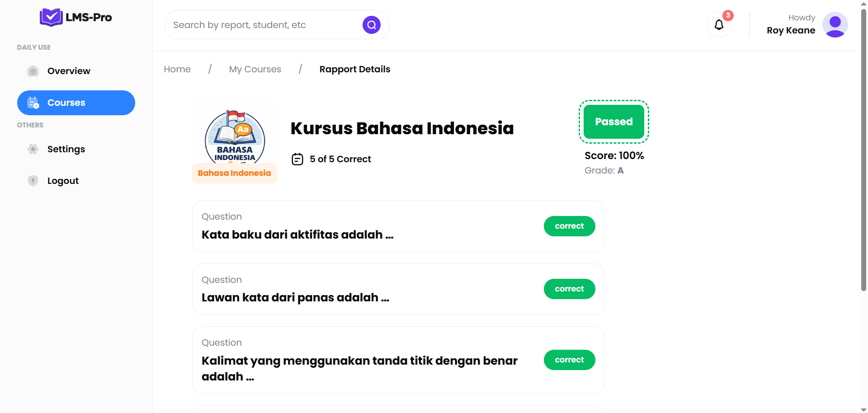Click the Courses calendar icon
This screenshot has width=868, height=413.
point(33,103)
